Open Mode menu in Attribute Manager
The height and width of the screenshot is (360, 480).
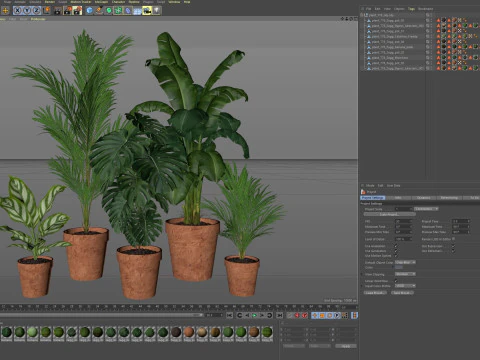370,185
